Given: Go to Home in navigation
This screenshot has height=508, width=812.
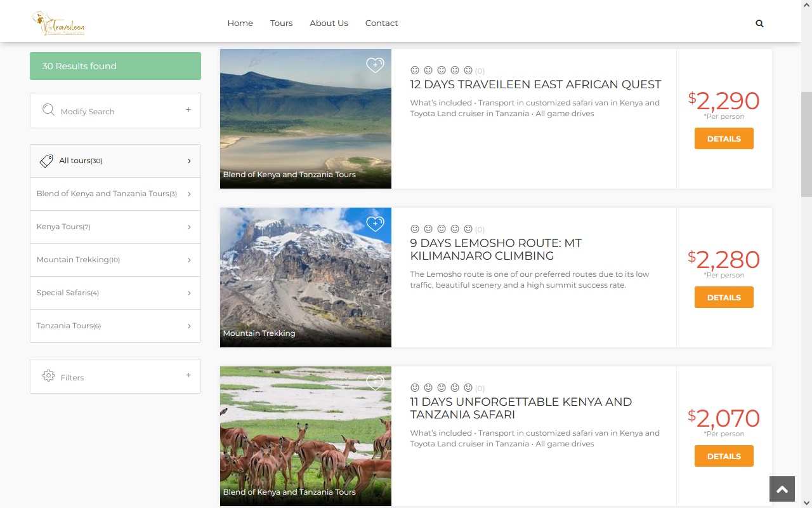Looking at the screenshot, I should tap(240, 23).
